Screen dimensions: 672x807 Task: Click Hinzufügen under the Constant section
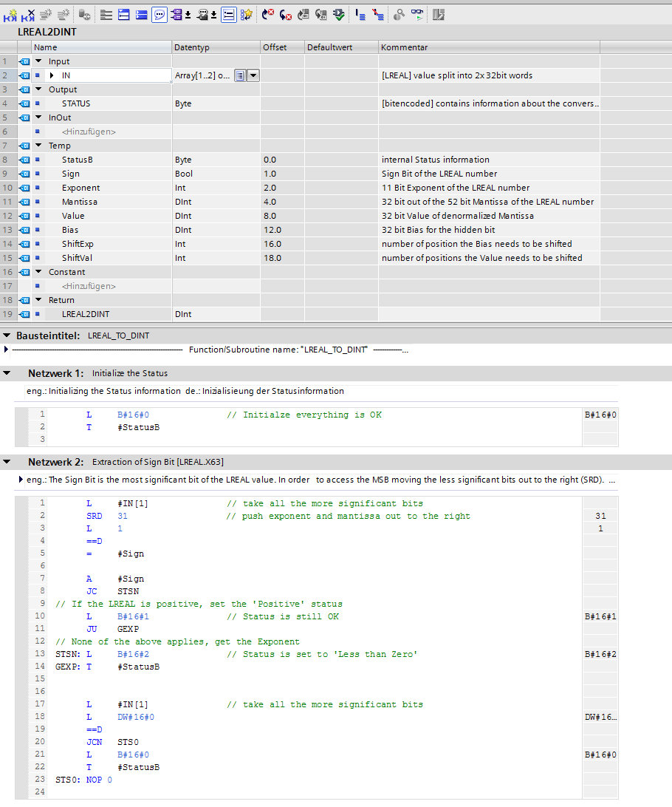coord(89,286)
